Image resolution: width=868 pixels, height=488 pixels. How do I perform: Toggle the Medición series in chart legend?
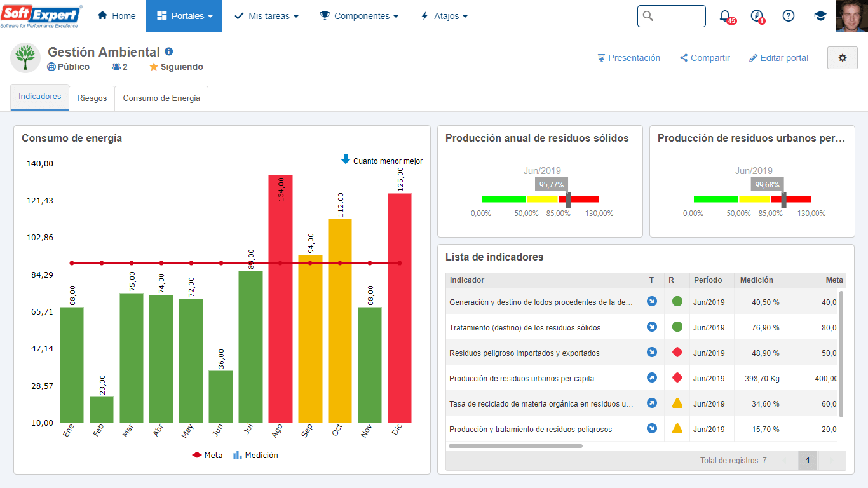(x=255, y=455)
